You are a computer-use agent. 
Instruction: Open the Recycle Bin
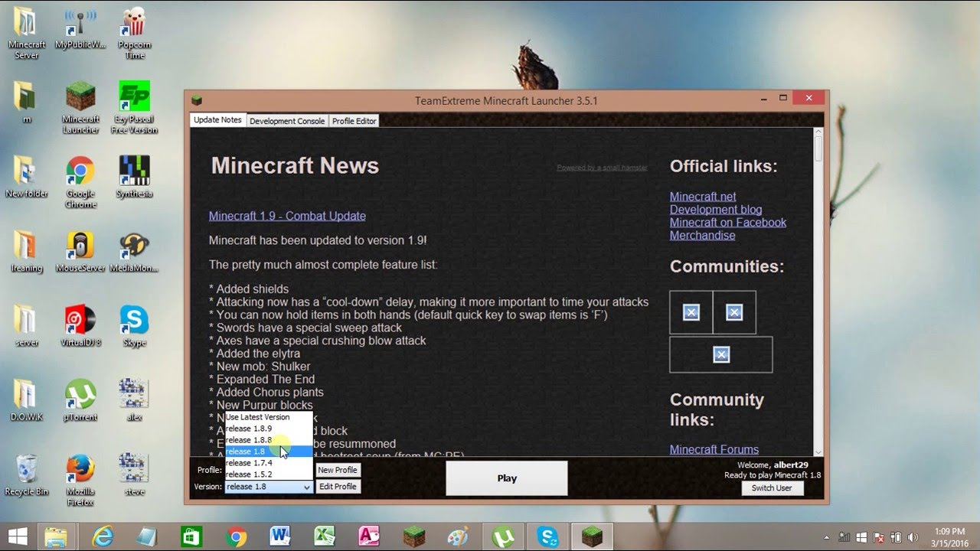coord(27,476)
